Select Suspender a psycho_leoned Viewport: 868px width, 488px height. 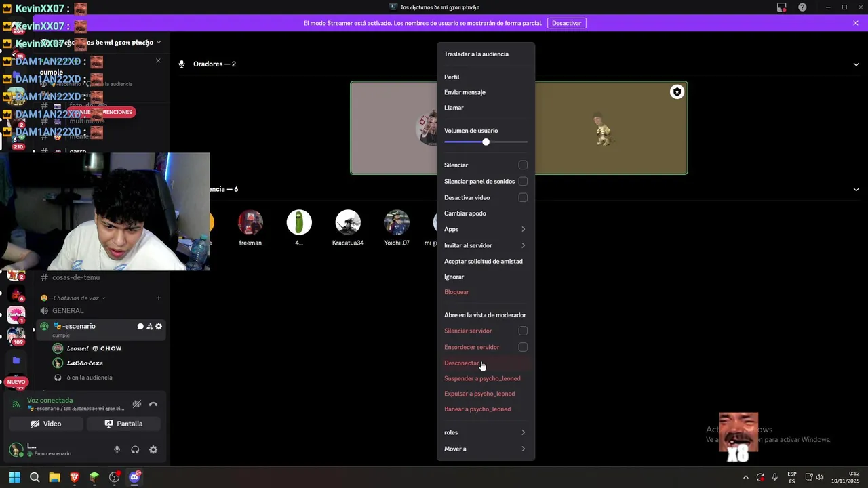coord(486,378)
